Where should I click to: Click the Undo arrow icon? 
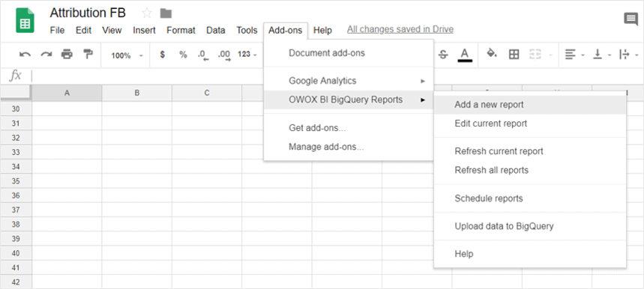(x=25, y=54)
